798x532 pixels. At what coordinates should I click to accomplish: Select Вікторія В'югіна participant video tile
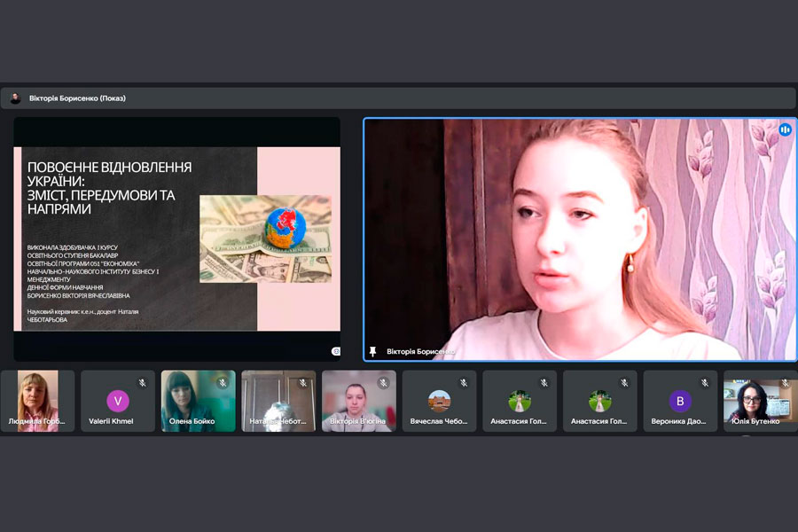(359, 401)
